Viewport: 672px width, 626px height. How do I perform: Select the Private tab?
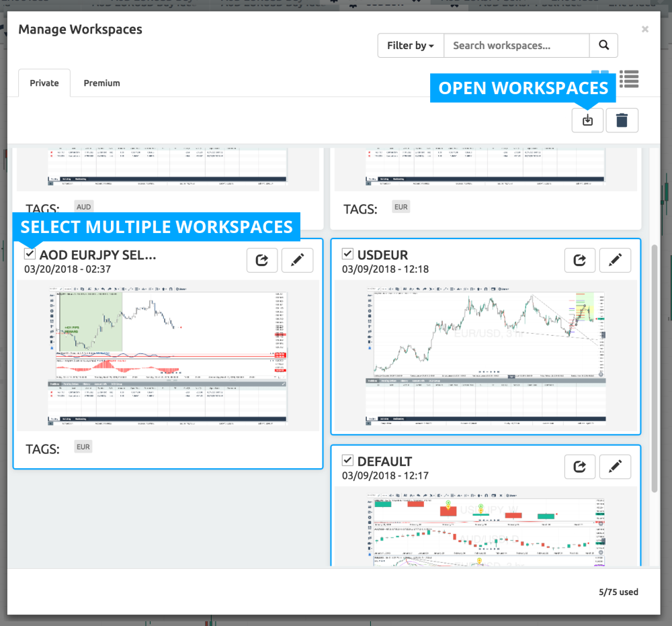pos(44,83)
